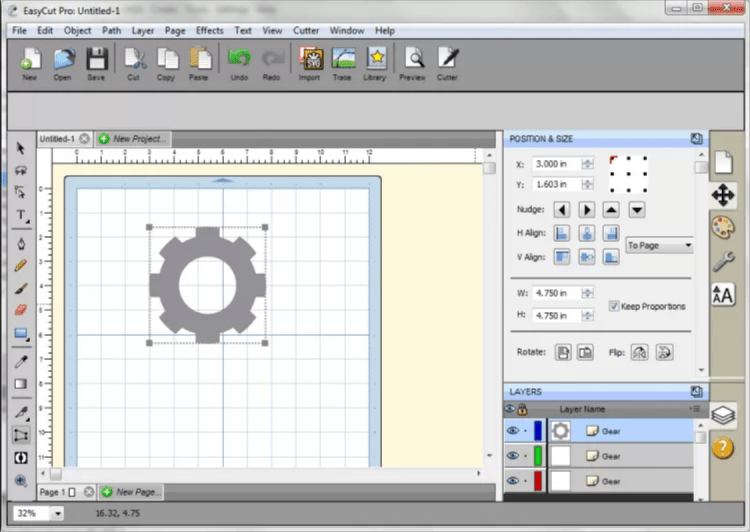Open the To Page alignment dropdown

click(x=659, y=245)
